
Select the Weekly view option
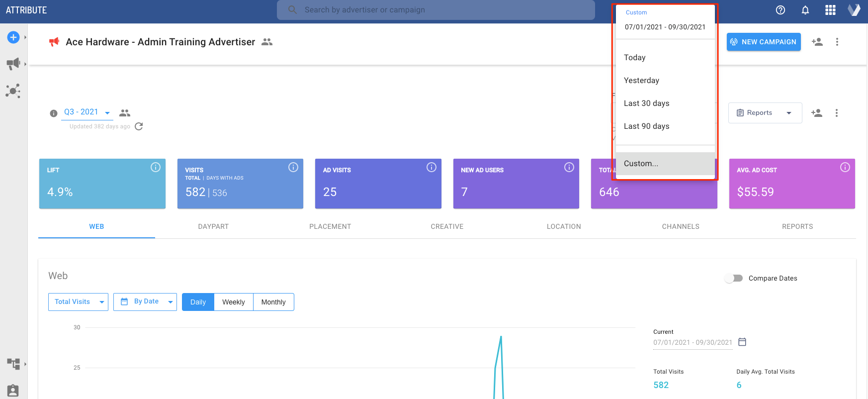(233, 302)
